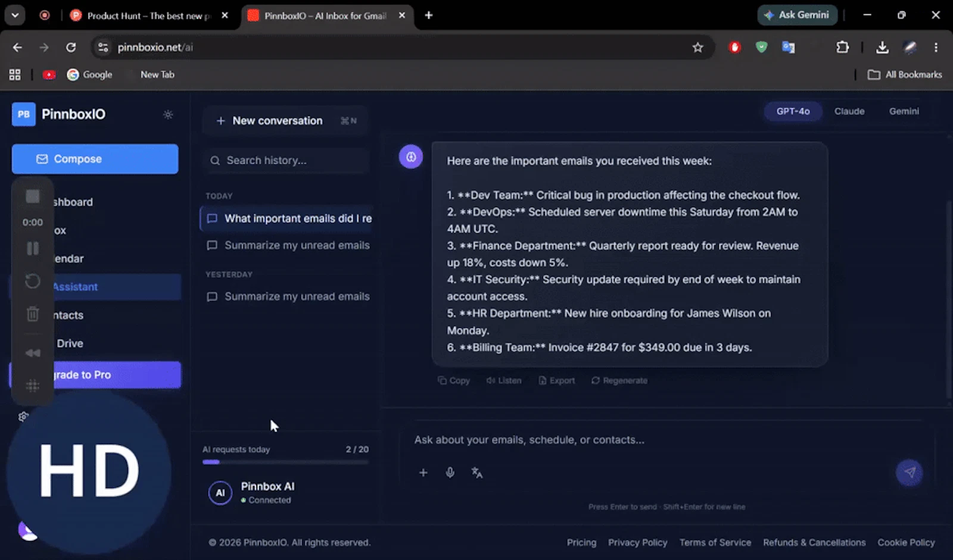Start a New conversation
Screen dimensions: 953x560
[x=285, y=121]
